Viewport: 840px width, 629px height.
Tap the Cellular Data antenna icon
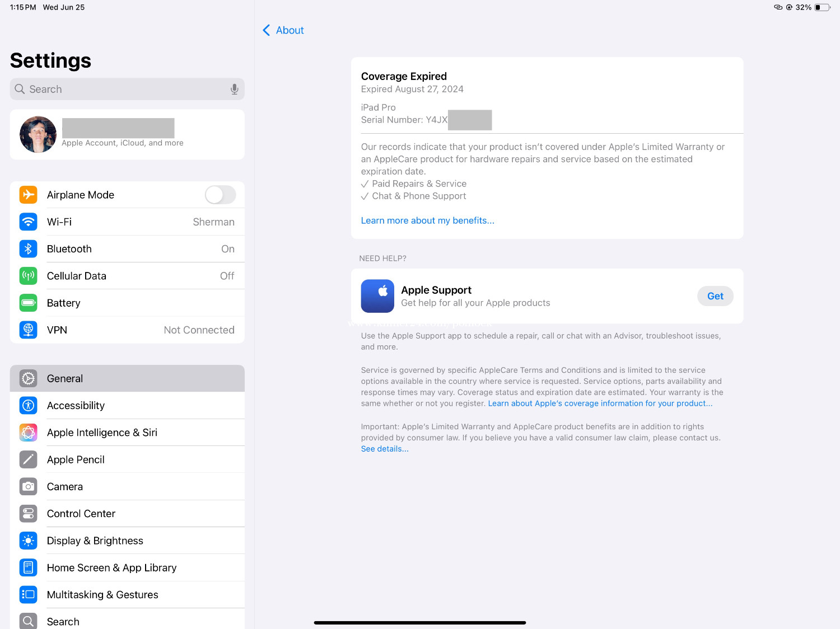tap(28, 276)
